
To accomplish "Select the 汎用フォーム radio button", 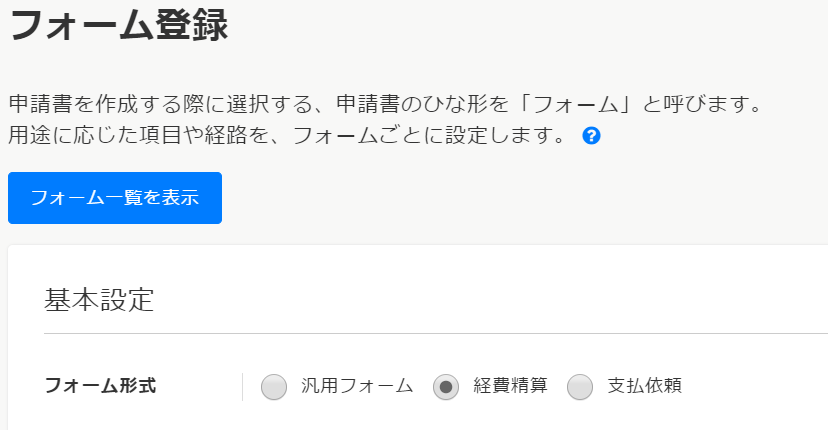I will pyautogui.click(x=273, y=386).
